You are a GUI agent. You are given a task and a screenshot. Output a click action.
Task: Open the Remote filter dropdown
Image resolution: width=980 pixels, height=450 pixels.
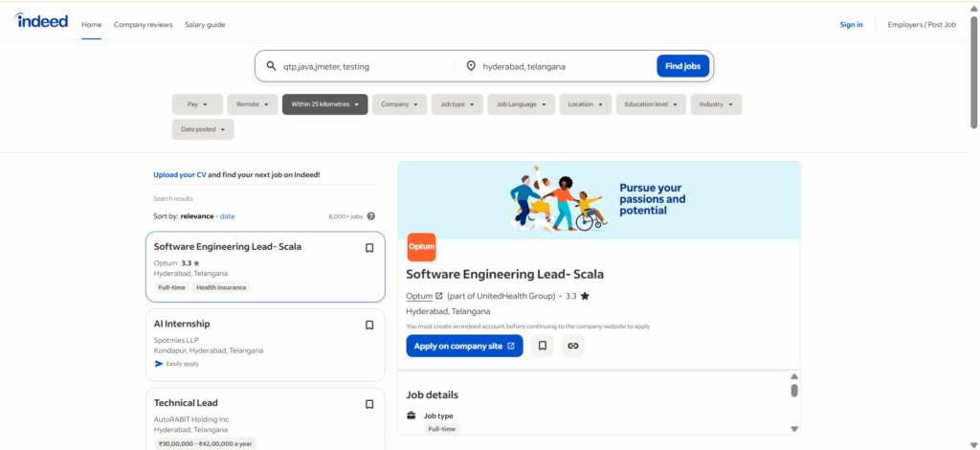(253, 104)
